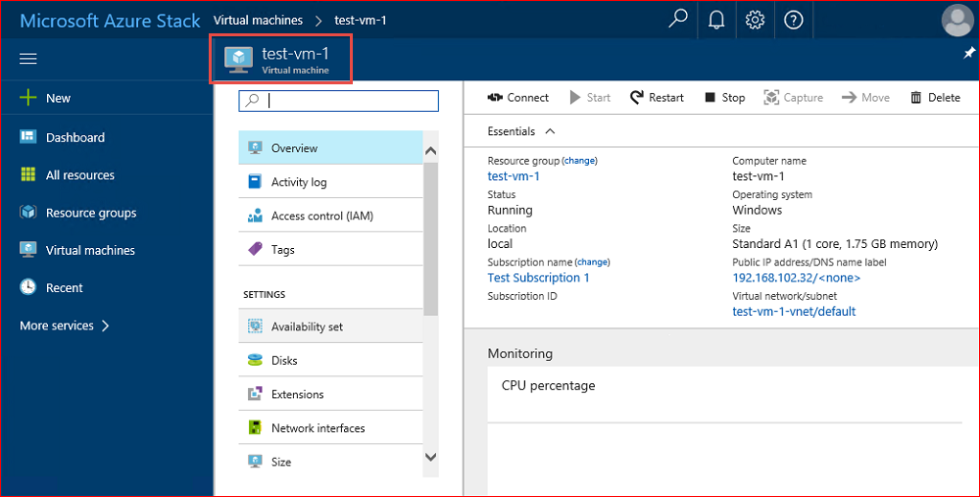Connect to the virtual machine
The height and width of the screenshot is (497, 980).
(518, 97)
